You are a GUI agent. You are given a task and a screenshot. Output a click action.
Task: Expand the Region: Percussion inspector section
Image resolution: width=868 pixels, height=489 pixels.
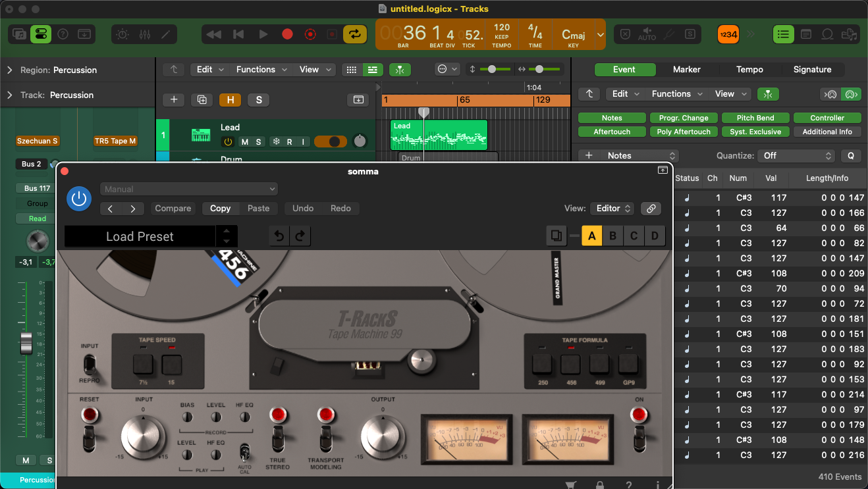10,70
